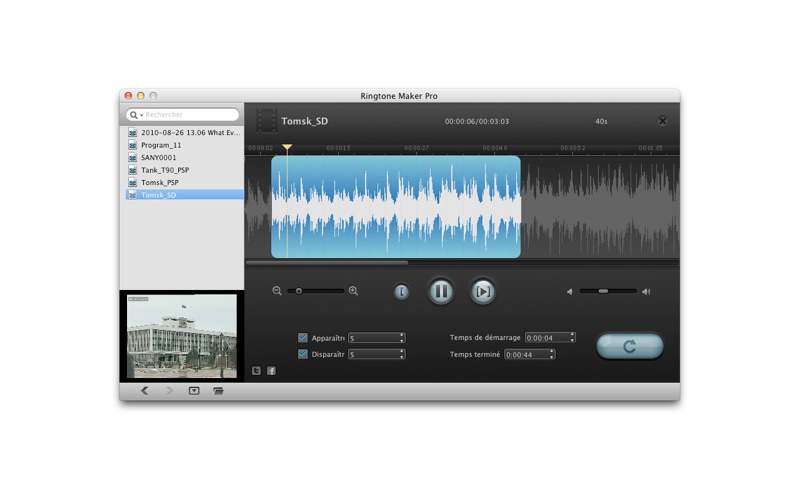This screenshot has width=800, height=500.
Task: Click the convert refresh arrow button
Action: (630, 346)
